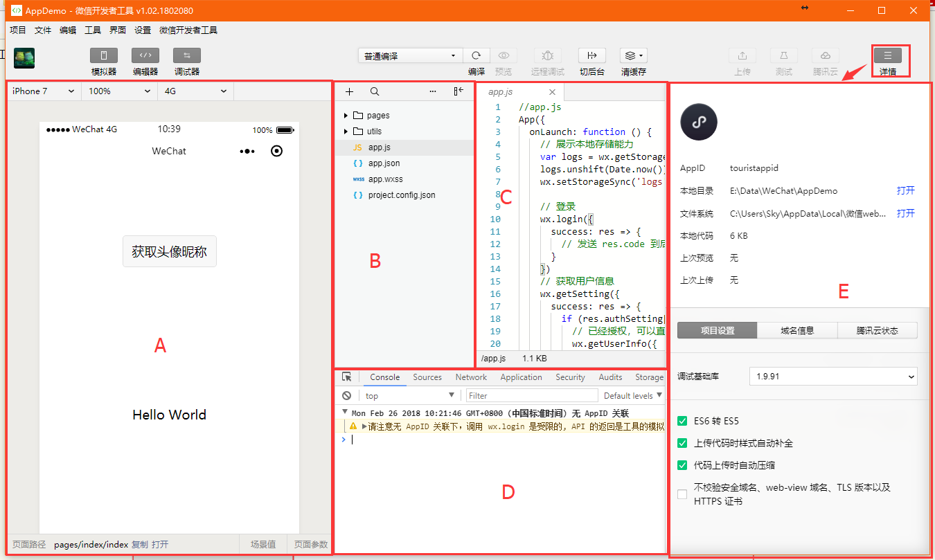935x560 pixels.
Task: Toggle 代码上传时自动压缩 checkbox
Action: click(x=683, y=465)
